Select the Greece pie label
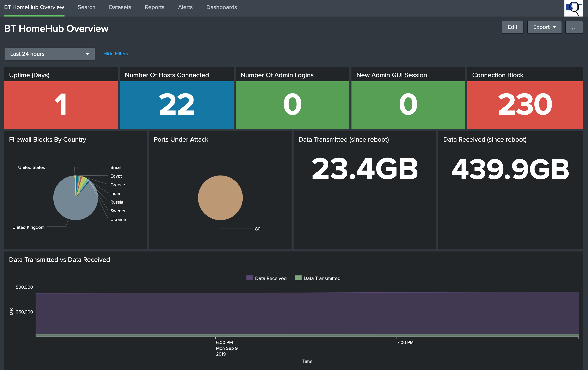The height and width of the screenshot is (370, 588). tap(117, 185)
